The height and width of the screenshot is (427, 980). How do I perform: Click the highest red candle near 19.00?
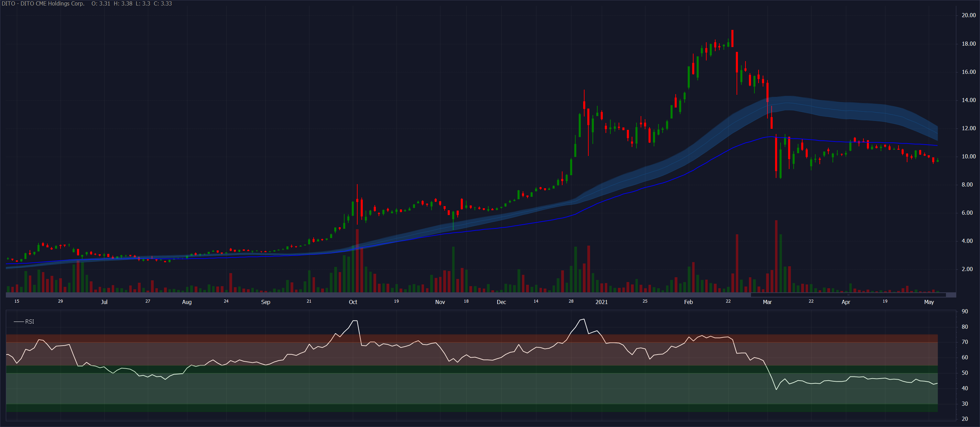732,38
